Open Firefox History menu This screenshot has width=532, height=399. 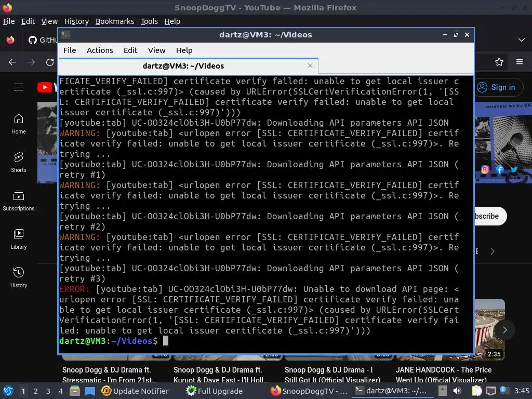[76, 21]
